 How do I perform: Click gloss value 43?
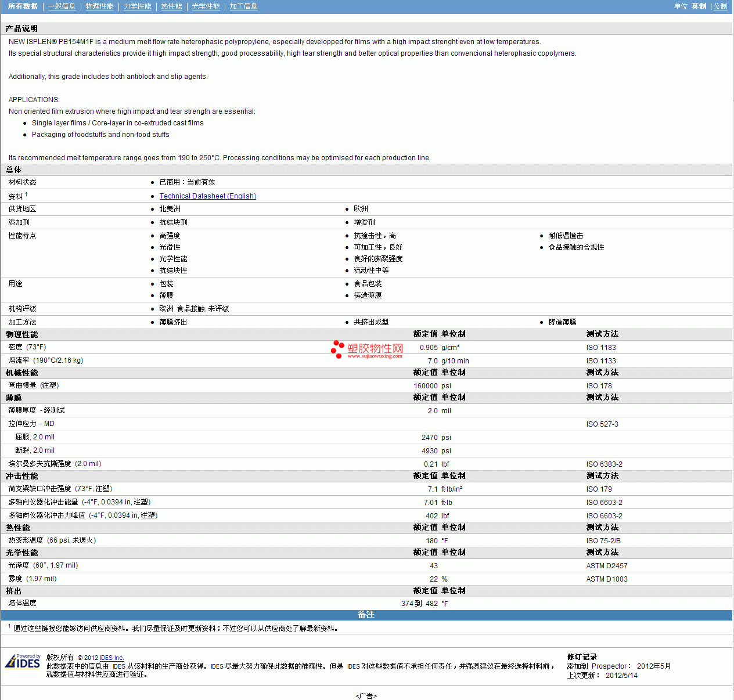(x=434, y=566)
